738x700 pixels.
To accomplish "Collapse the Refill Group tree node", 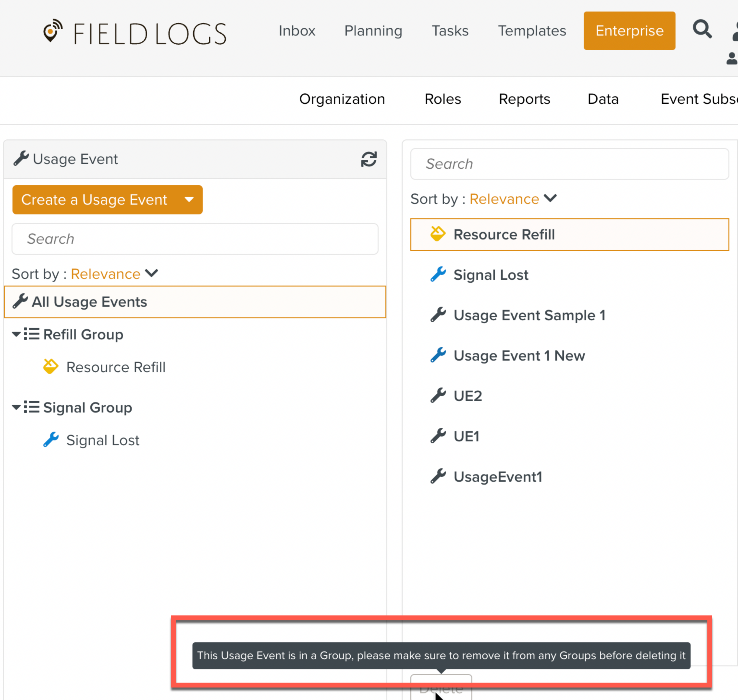I will pos(16,334).
